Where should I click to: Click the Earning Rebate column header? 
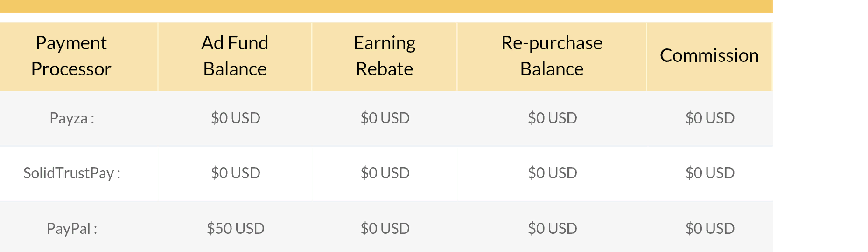(385, 56)
